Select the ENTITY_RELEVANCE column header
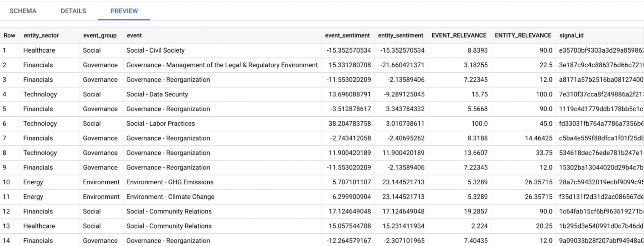644x246 pixels. click(x=523, y=36)
